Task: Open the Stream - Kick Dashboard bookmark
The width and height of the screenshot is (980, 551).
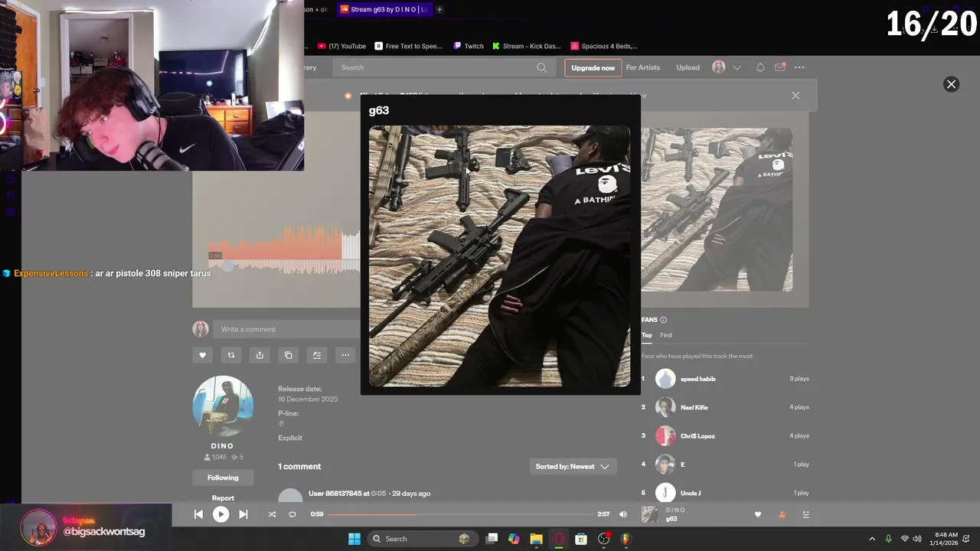Action: pos(526,46)
